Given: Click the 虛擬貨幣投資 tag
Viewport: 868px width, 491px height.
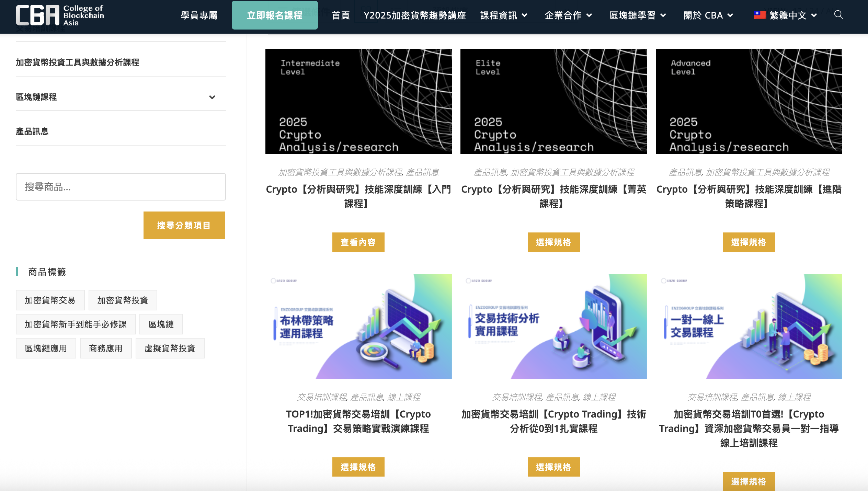Looking at the screenshot, I should click(x=170, y=348).
